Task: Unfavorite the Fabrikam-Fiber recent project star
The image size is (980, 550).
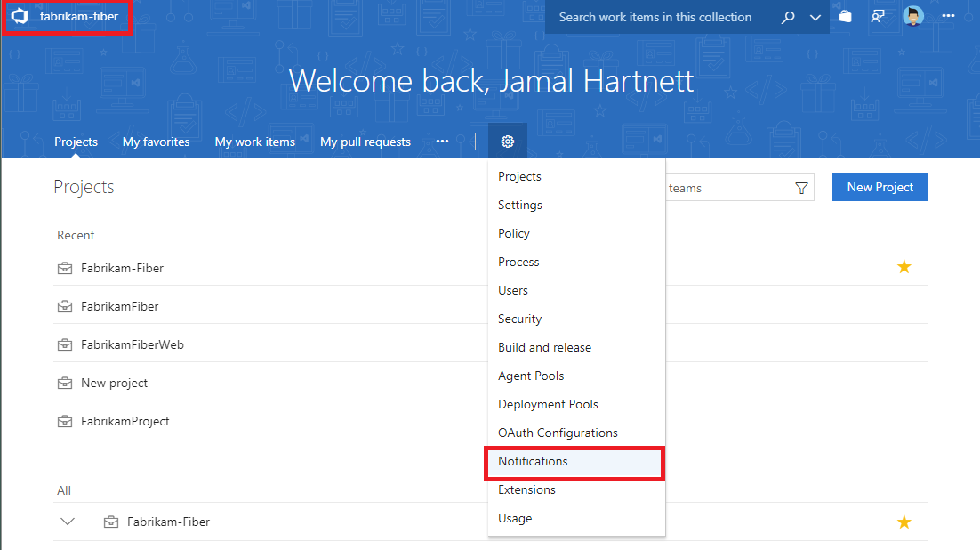Action: 904,266
